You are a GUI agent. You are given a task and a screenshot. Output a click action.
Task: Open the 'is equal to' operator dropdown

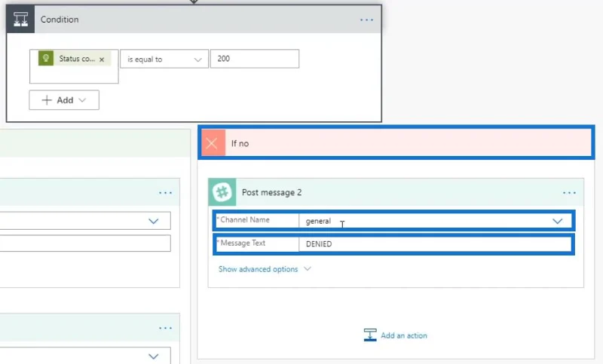(x=164, y=60)
